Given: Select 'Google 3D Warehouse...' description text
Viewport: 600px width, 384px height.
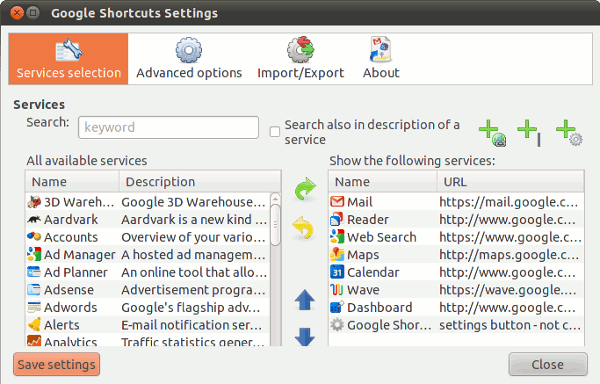Looking at the screenshot, I should point(194,202).
